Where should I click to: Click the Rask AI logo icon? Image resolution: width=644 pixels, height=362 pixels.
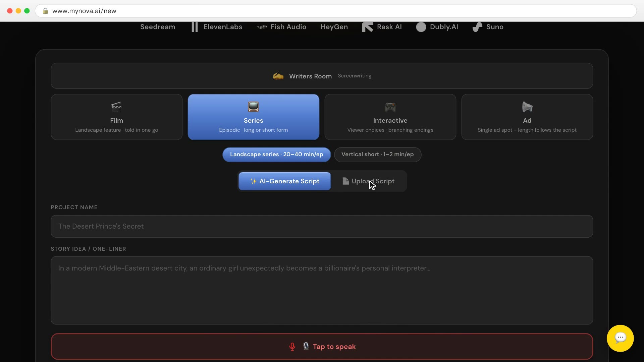coord(368,27)
